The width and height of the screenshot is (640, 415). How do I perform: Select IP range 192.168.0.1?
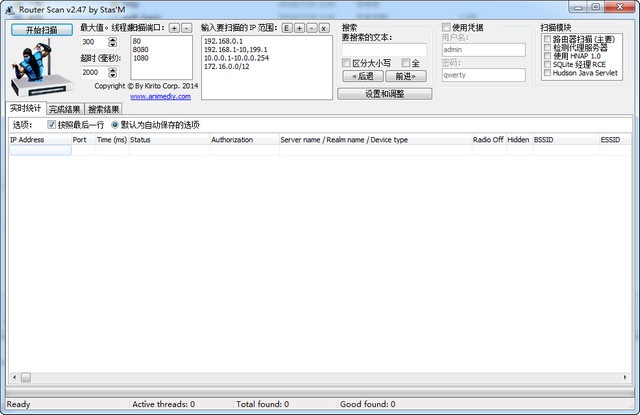(x=223, y=41)
